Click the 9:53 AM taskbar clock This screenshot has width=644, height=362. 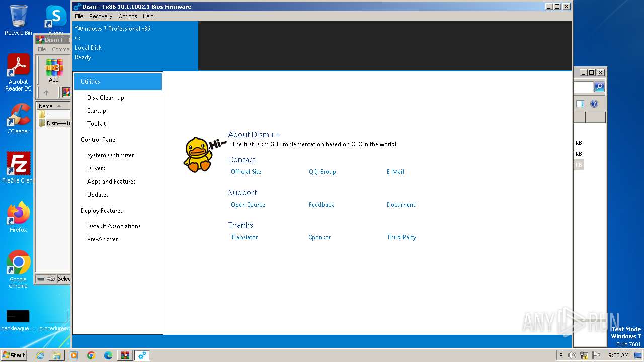click(x=618, y=355)
